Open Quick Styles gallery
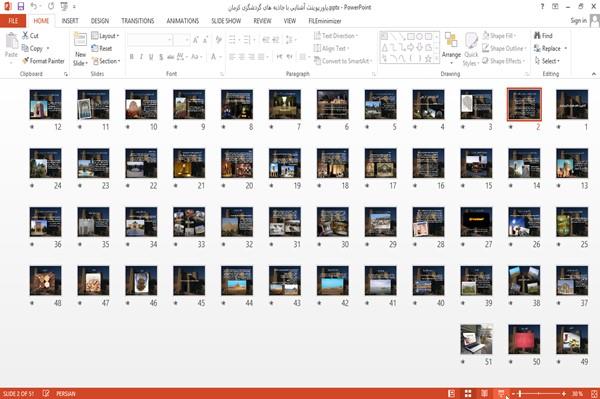Image resolution: width=600 pixels, height=399 pixels. [x=471, y=49]
